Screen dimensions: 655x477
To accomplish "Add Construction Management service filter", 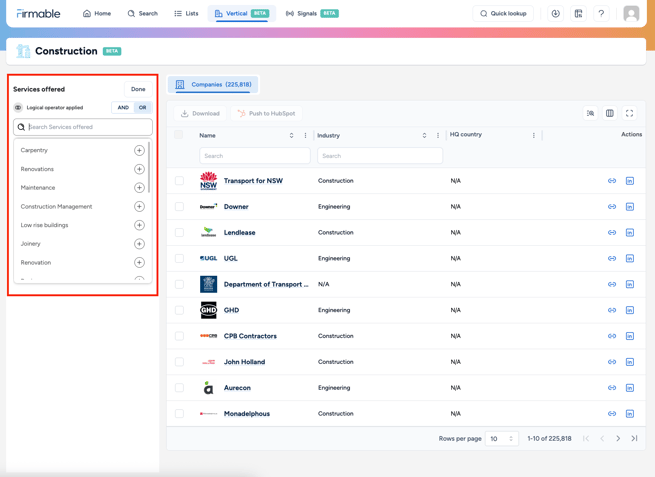I will (x=139, y=206).
